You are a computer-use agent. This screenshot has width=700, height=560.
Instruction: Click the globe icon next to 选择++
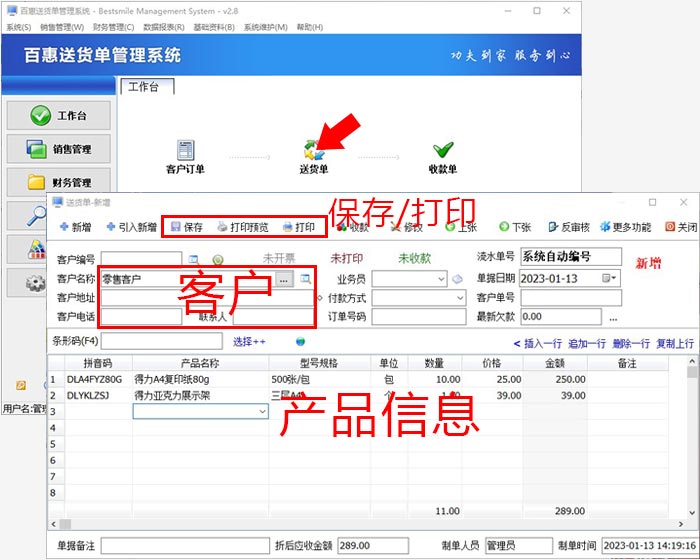coord(300,342)
